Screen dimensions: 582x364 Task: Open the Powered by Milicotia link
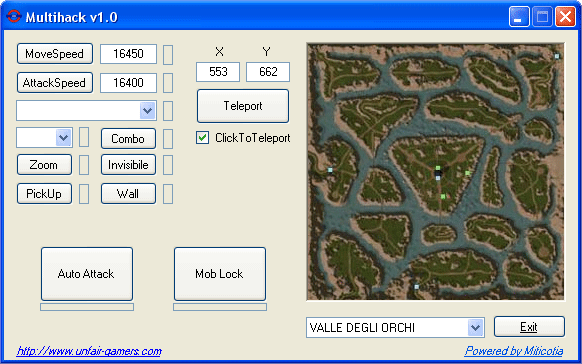pyautogui.click(x=514, y=351)
